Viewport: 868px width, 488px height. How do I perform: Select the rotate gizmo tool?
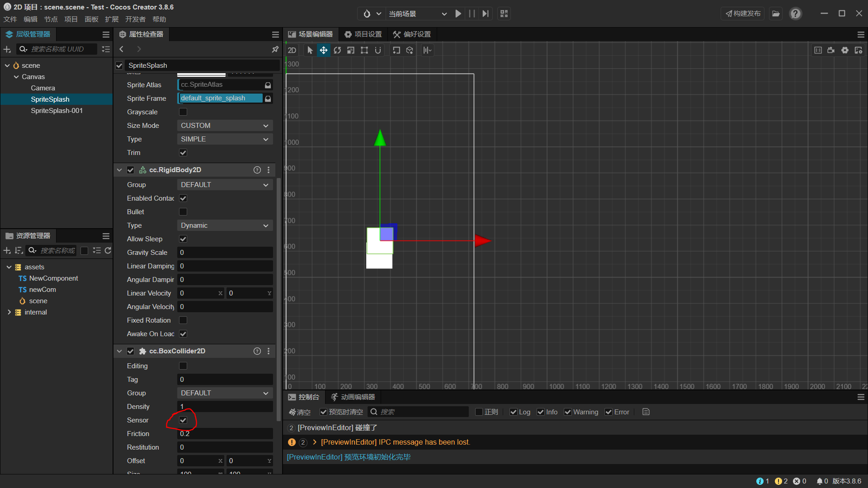(x=337, y=50)
